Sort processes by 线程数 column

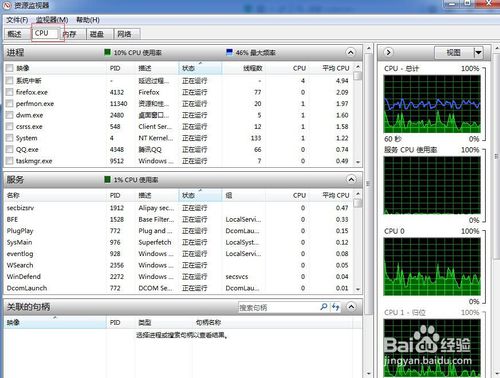pyautogui.click(x=244, y=68)
